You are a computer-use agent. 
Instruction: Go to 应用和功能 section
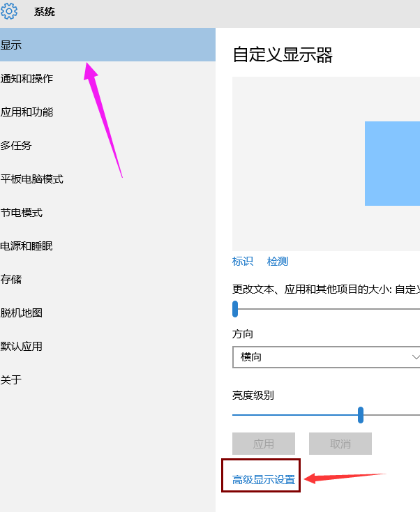click(x=27, y=112)
